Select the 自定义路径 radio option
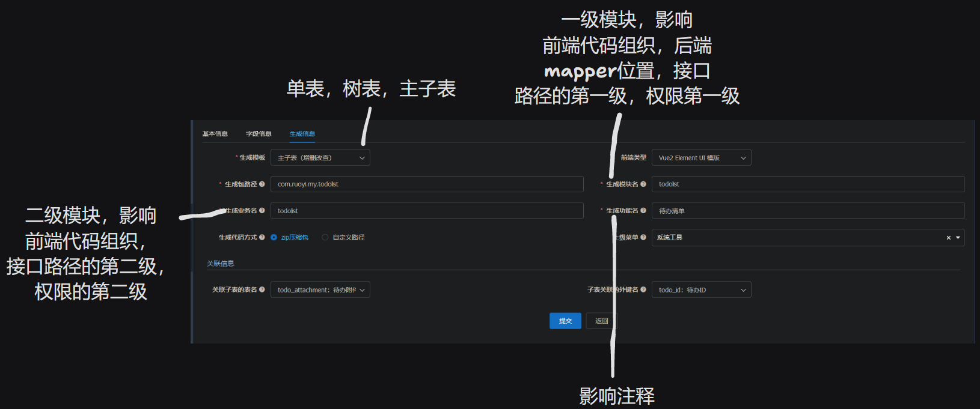Image resolution: width=980 pixels, height=409 pixels. [x=325, y=238]
